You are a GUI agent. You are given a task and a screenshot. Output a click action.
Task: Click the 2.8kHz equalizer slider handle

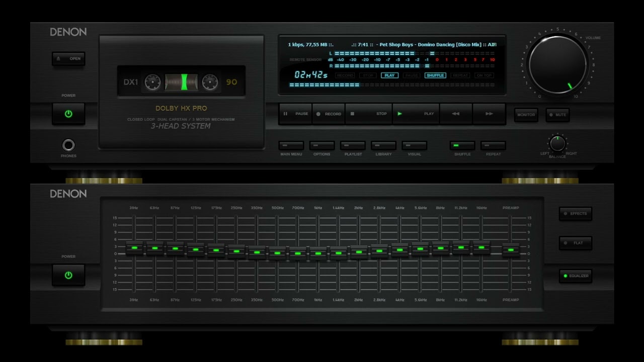(379, 250)
